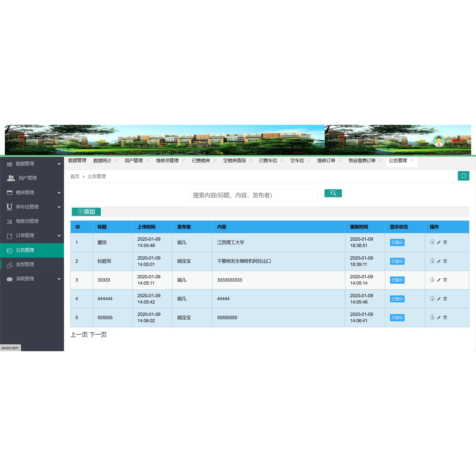476x476 pixels.
Task: Select the 数据管理 home tab
Action: click(x=77, y=160)
